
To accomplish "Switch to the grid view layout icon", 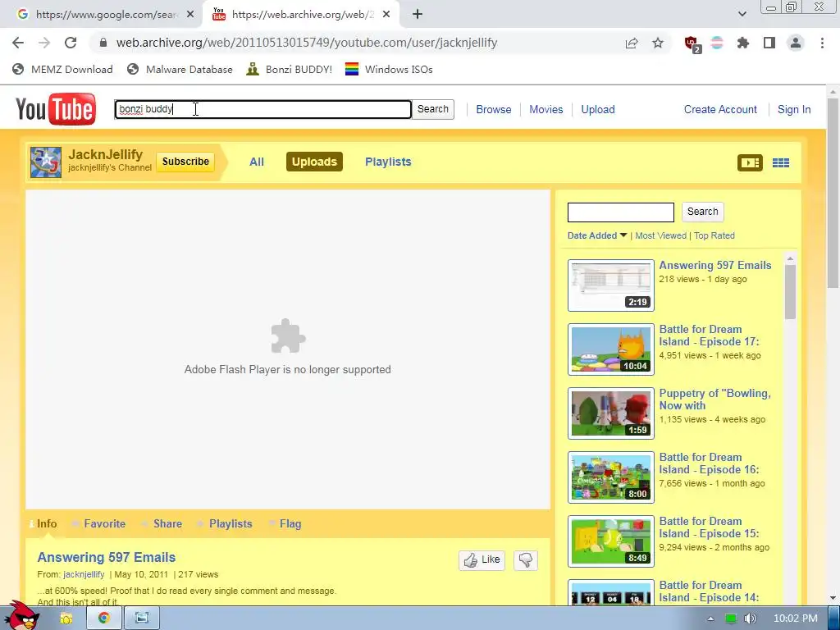I will coord(781,162).
